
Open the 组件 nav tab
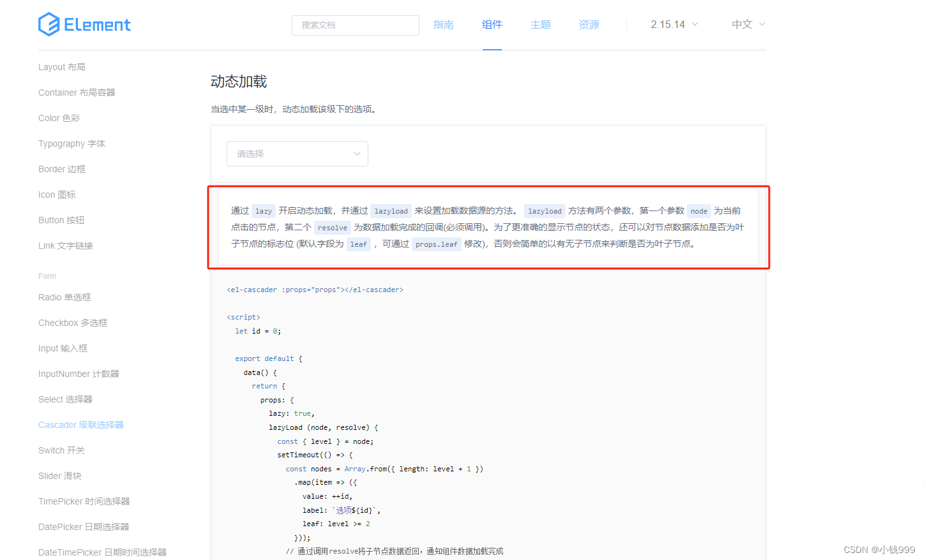point(492,24)
